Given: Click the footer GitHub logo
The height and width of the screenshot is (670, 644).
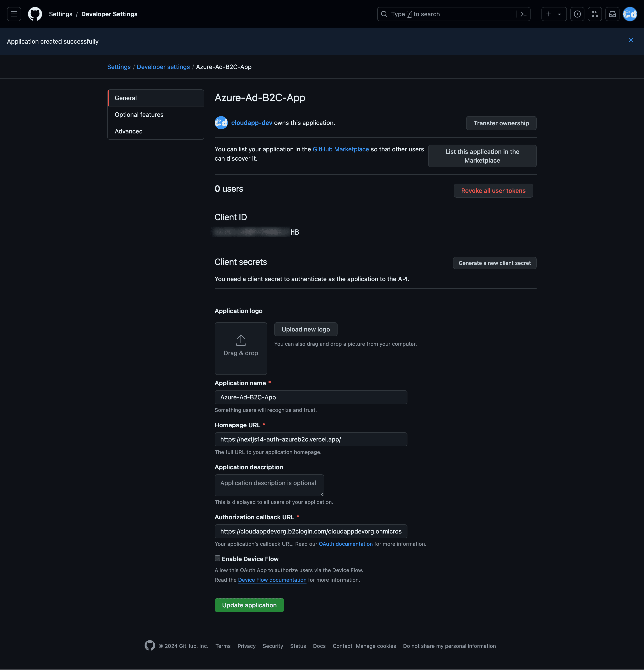Looking at the screenshot, I should coord(150,645).
